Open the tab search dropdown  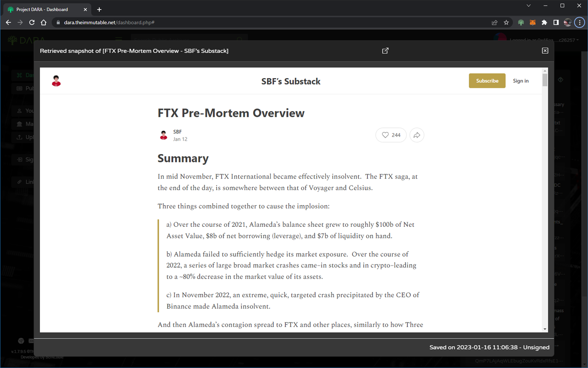coord(529,6)
